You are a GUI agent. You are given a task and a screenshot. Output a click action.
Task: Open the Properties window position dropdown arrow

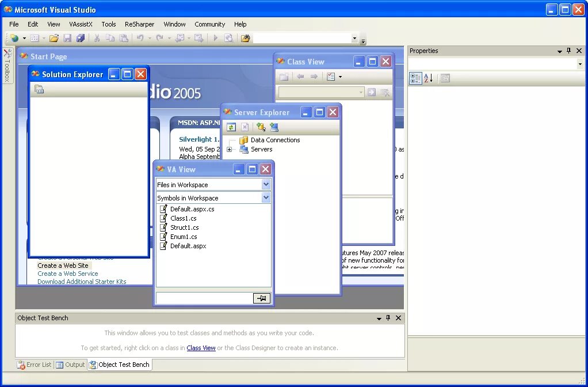[x=559, y=51]
